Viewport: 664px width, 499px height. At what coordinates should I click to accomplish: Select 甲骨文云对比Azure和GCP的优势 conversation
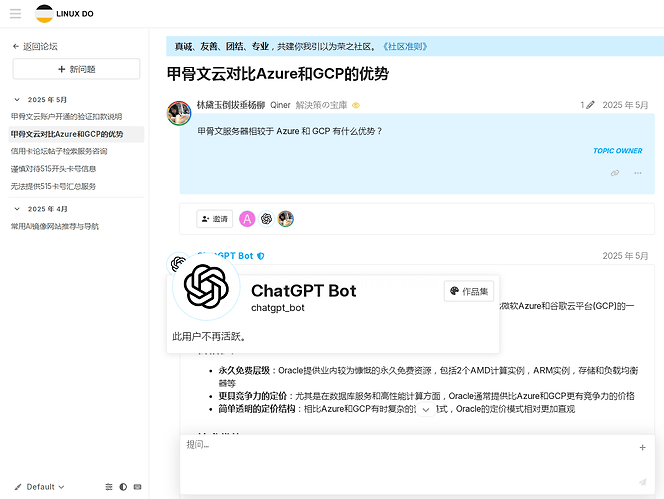(76, 134)
